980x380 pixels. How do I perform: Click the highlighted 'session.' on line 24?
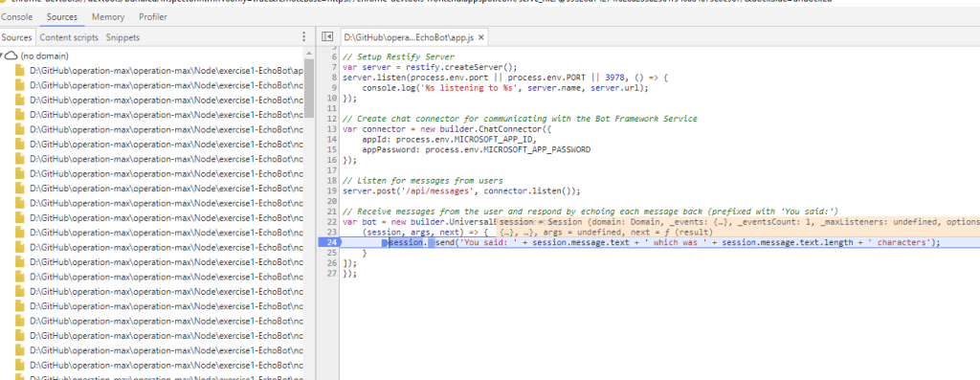tap(408, 242)
